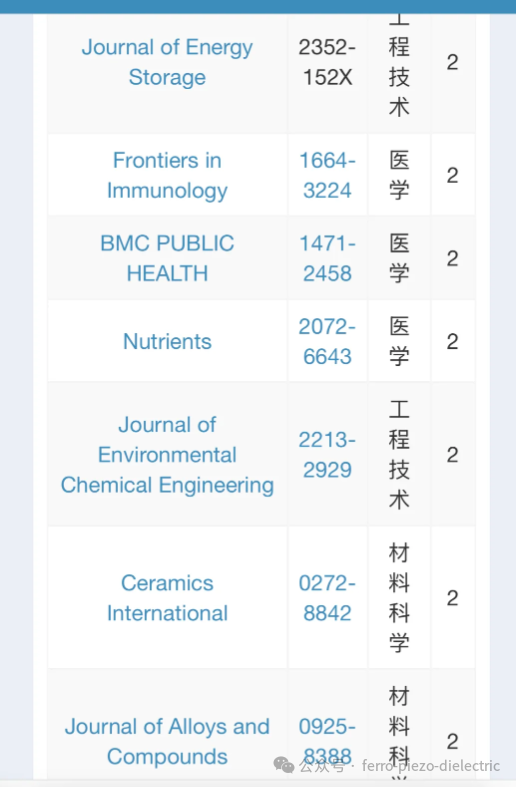Open ISSN 0272-8842 link
This screenshot has height=787, width=516.
(x=327, y=598)
